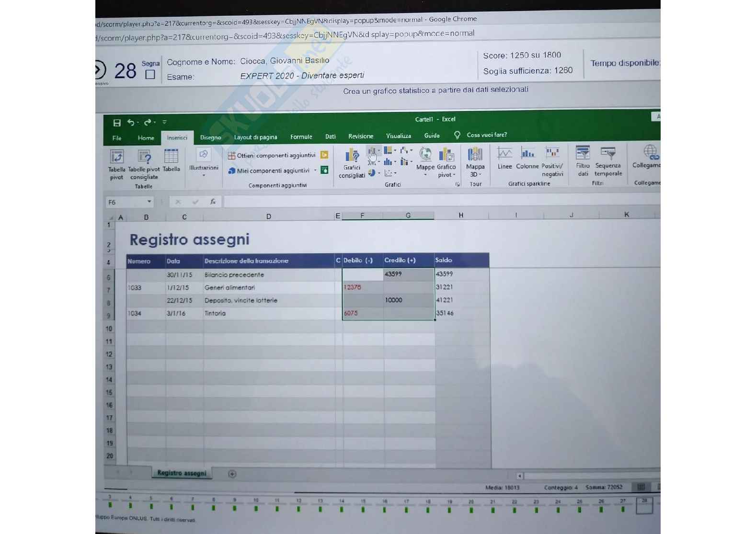Viewport: 756px width, 534px height.
Task: Open the Name Box dropdown arrow
Action: (149, 202)
